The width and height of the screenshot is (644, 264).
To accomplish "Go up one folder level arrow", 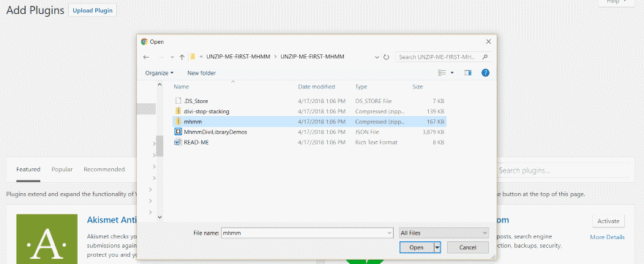I will pos(182,57).
